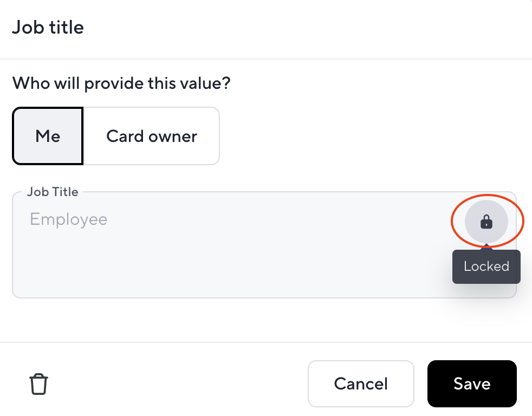Viewport: 532px width, 416px height.
Task: Remove the Job title field with trash can
Action: tap(38, 384)
